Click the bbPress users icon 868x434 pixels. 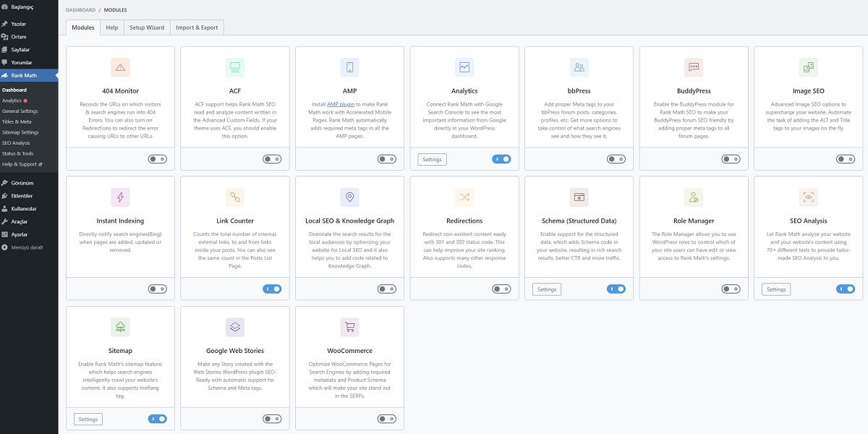pyautogui.click(x=579, y=67)
